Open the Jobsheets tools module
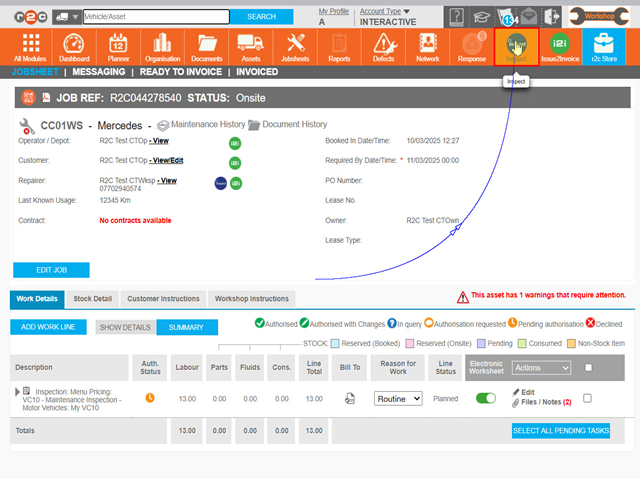 point(295,47)
